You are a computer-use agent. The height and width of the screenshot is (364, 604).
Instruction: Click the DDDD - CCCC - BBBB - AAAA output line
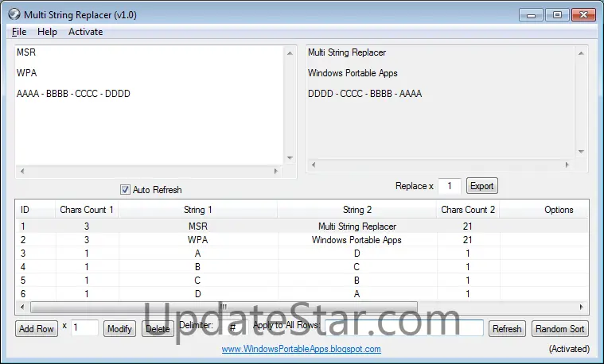tap(364, 94)
